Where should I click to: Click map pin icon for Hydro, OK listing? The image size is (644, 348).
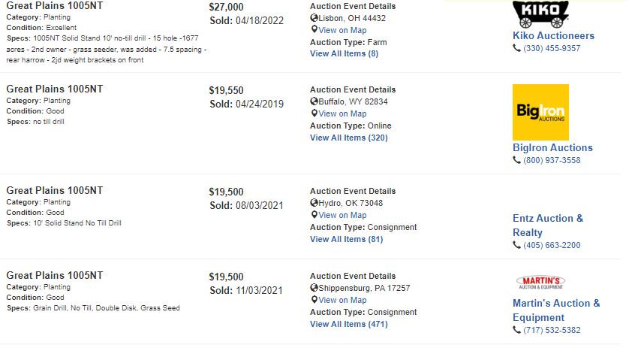tap(314, 215)
